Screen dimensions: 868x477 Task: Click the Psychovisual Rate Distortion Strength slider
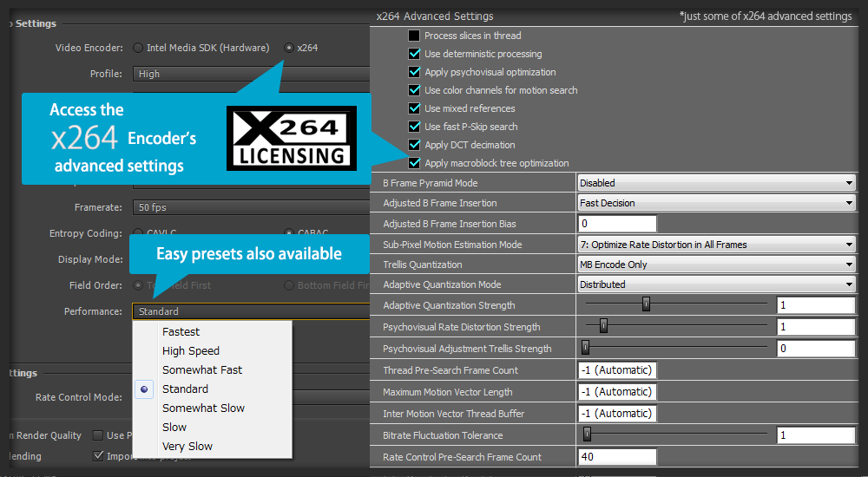[603, 326]
